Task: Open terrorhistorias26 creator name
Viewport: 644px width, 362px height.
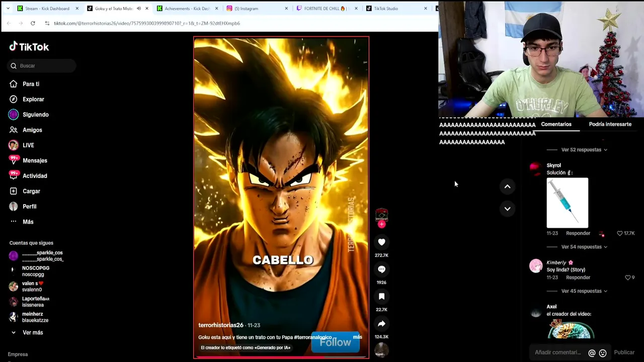Action: [x=220, y=325]
